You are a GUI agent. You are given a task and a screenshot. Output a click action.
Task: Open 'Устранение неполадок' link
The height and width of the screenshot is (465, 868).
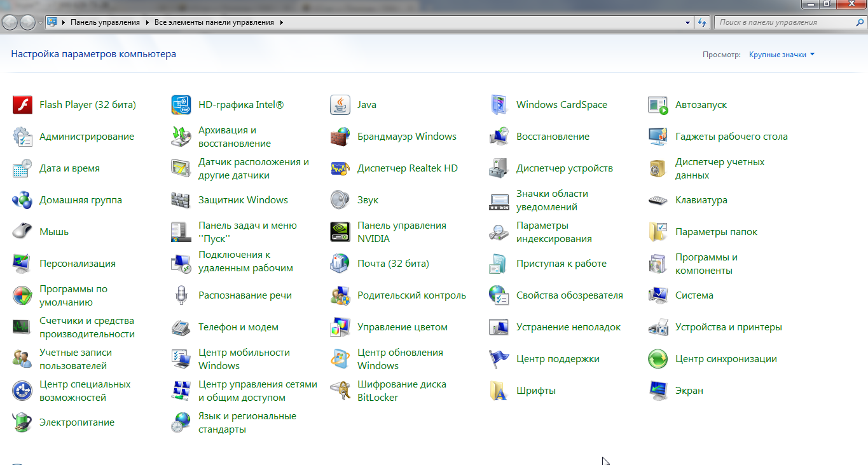(568, 327)
